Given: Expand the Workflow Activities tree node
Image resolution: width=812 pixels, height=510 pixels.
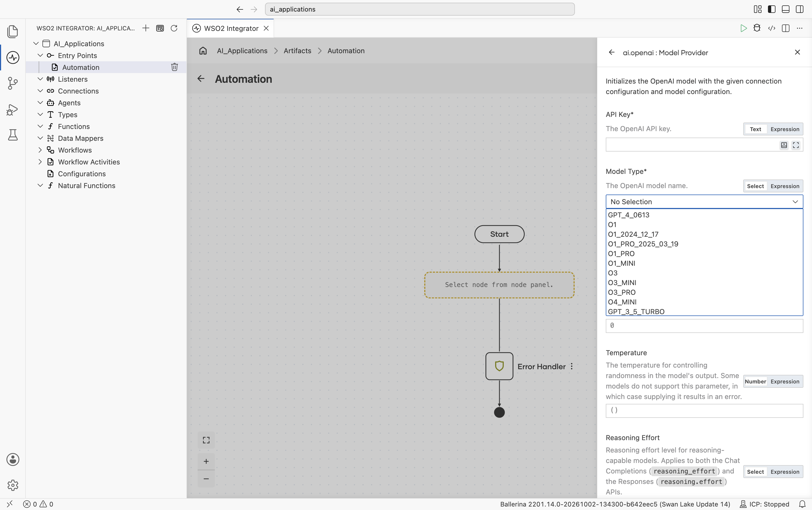Looking at the screenshot, I should point(40,161).
